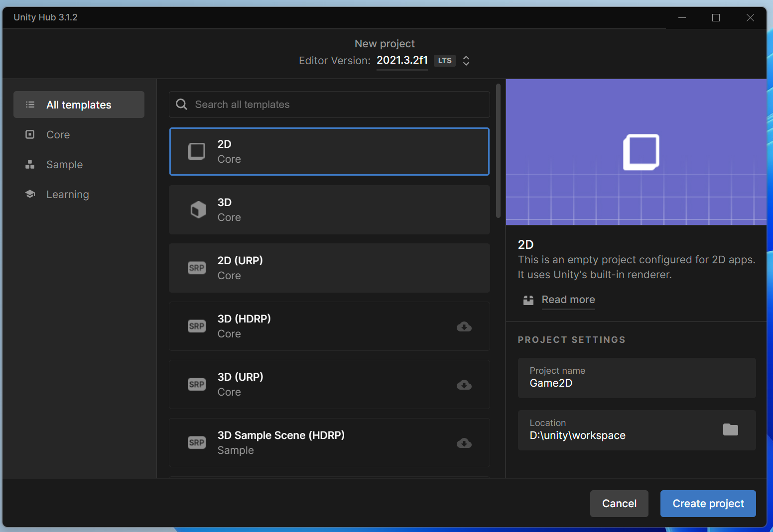This screenshot has width=773, height=532.
Task: Choose the 3D (HDRP) template row
Action: 329,326
